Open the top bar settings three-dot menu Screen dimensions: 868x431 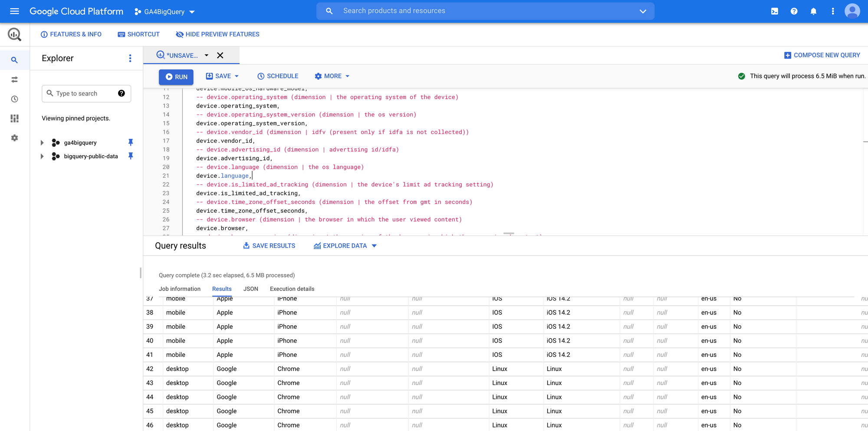tap(833, 11)
